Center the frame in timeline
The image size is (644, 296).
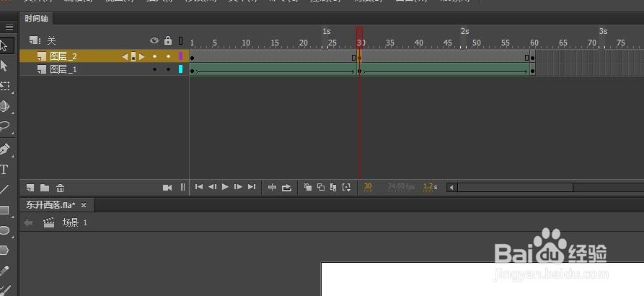click(272, 187)
